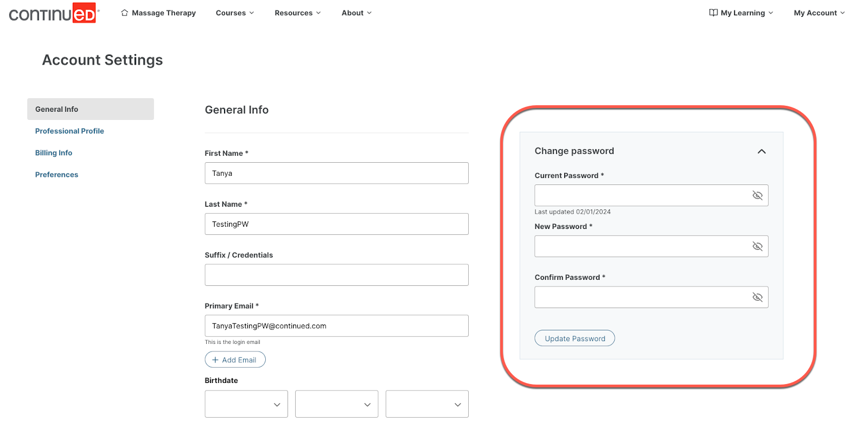
Task: Open the Resources navigation menu
Action: click(297, 13)
